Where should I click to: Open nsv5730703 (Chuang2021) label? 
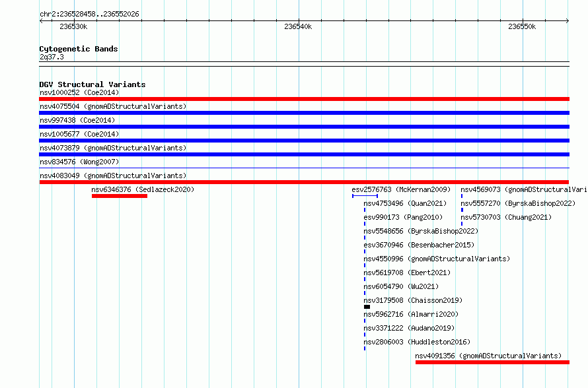tap(506, 217)
